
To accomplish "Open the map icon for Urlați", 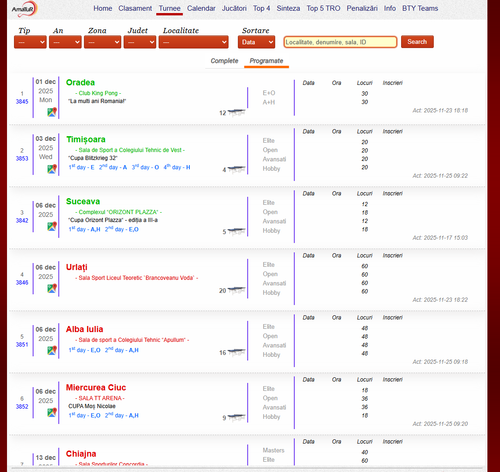I will pos(52,288).
